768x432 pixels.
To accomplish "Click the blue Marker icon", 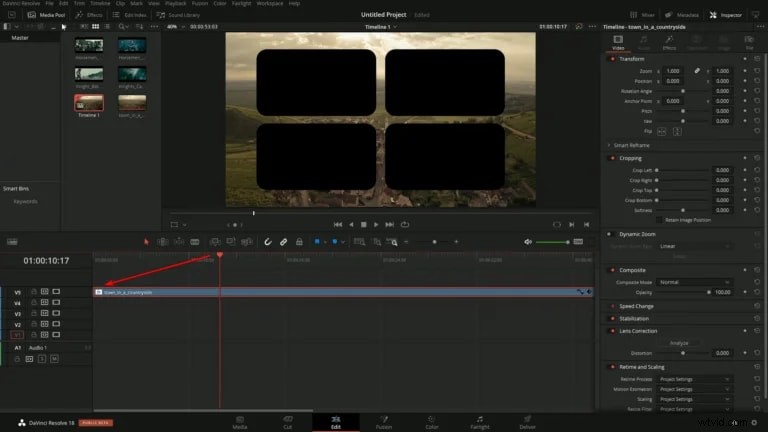I will (335, 241).
